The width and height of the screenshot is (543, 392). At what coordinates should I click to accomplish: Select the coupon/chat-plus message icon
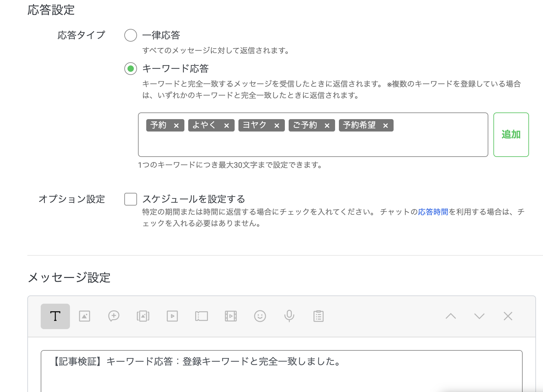click(114, 316)
